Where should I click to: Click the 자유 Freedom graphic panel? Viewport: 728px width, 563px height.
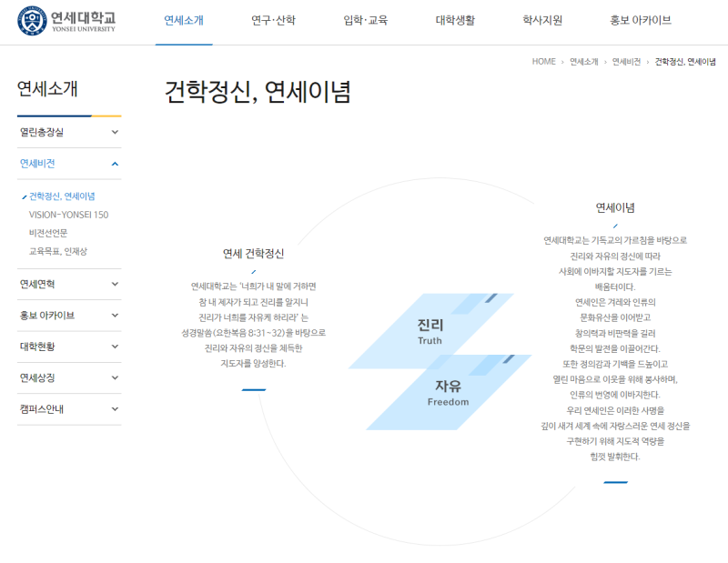point(449,393)
